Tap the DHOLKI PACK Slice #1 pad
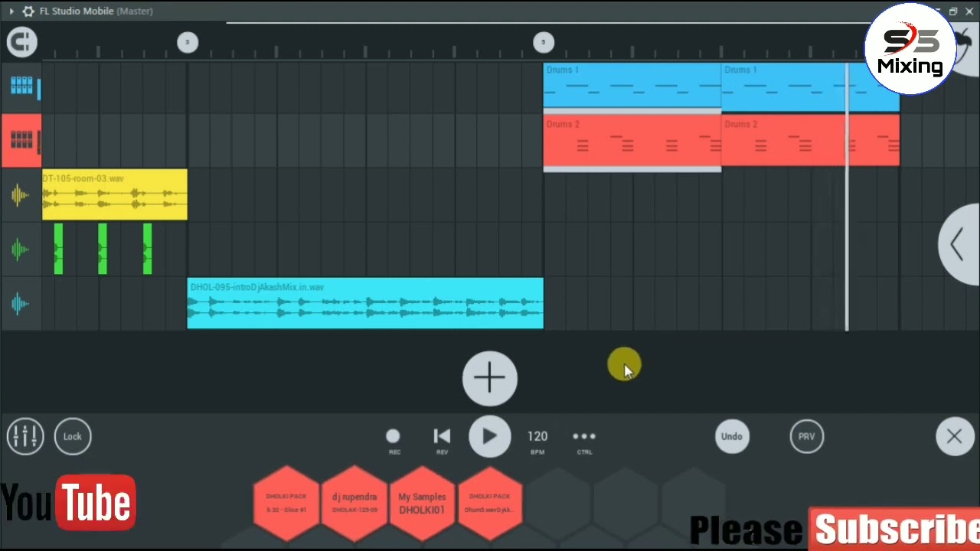Viewport: 980px width, 551px height. coord(286,503)
